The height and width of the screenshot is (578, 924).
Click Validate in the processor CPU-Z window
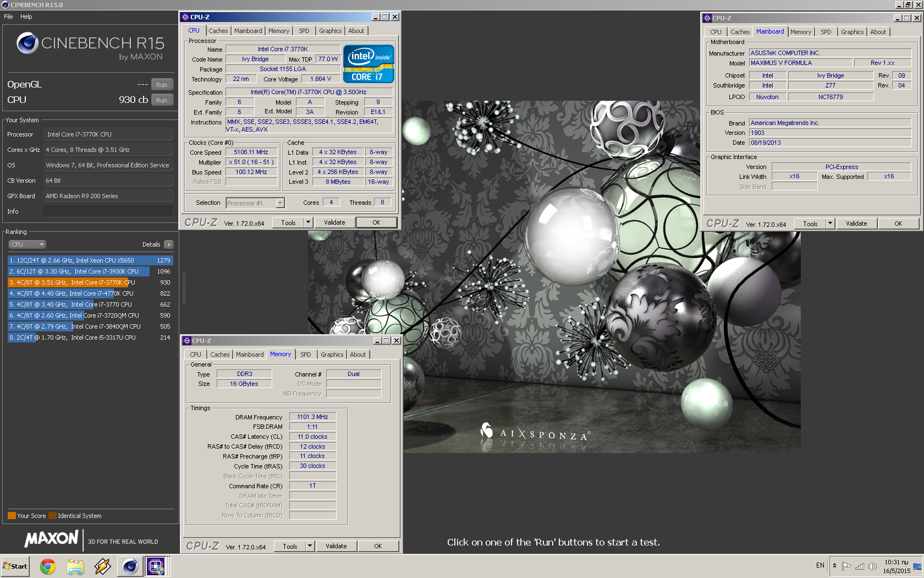tap(334, 222)
